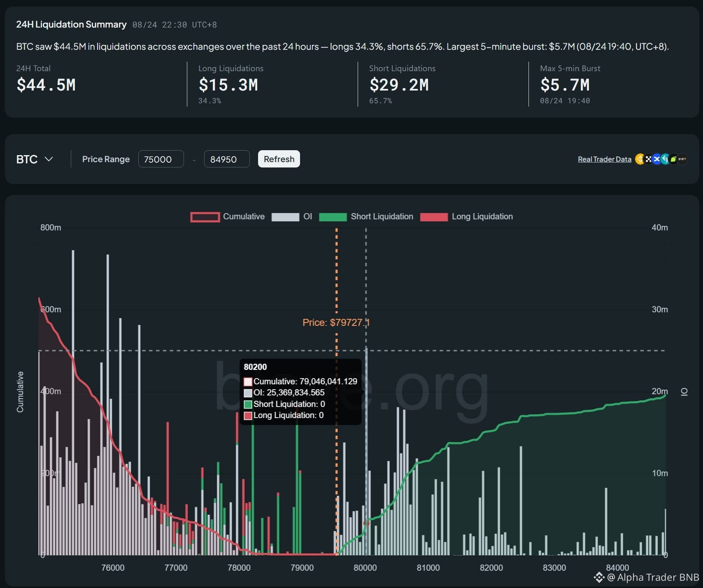This screenshot has height=588, width=703.
Task: Click the Refresh button
Action: (x=279, y=159)
